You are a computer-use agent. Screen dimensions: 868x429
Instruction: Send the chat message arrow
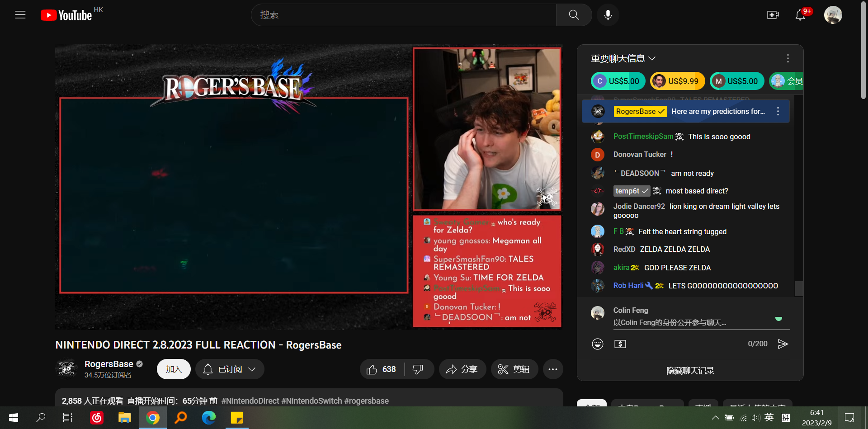click(x=783, y=344)
